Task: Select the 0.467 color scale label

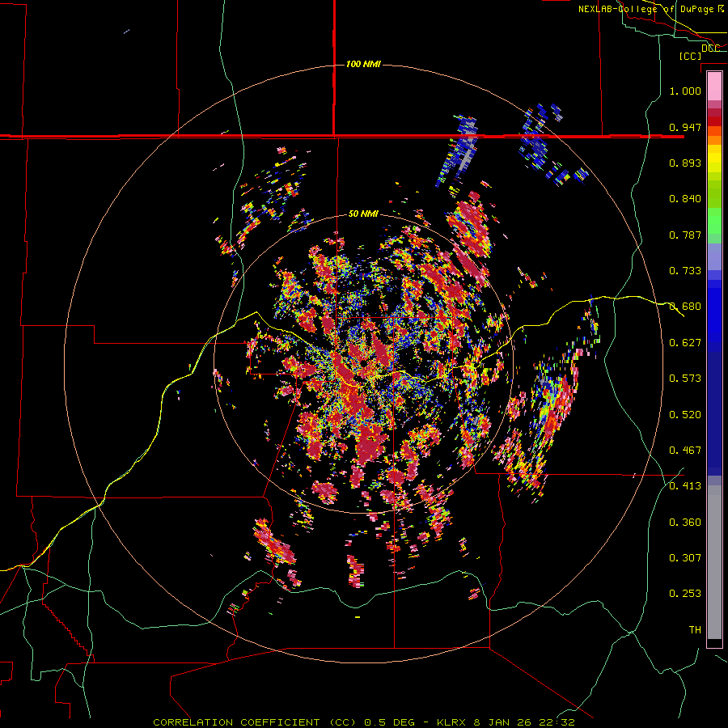Action: 685,451
